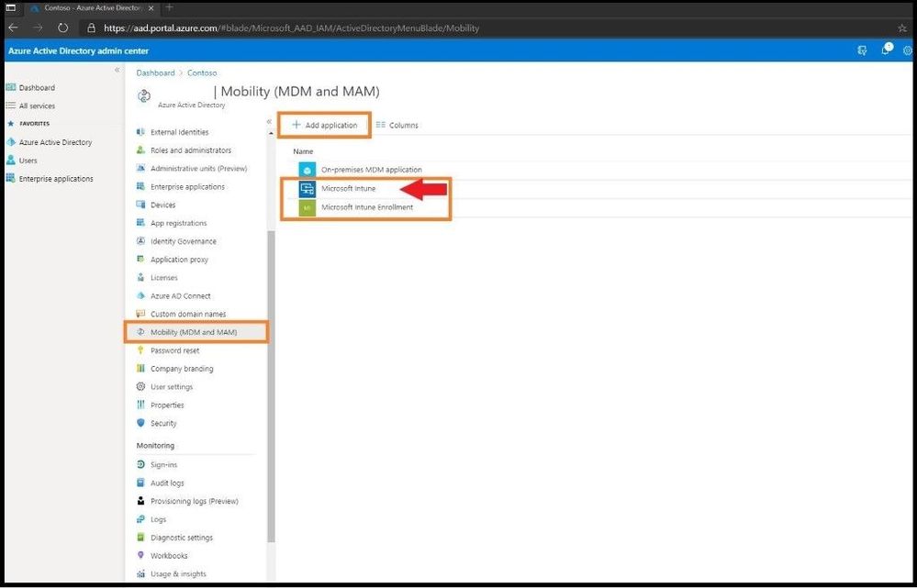This screenshot has width=917, height=588.
Task: Click the Contoso breadcrumb link
Action: [x=202, y=73]
